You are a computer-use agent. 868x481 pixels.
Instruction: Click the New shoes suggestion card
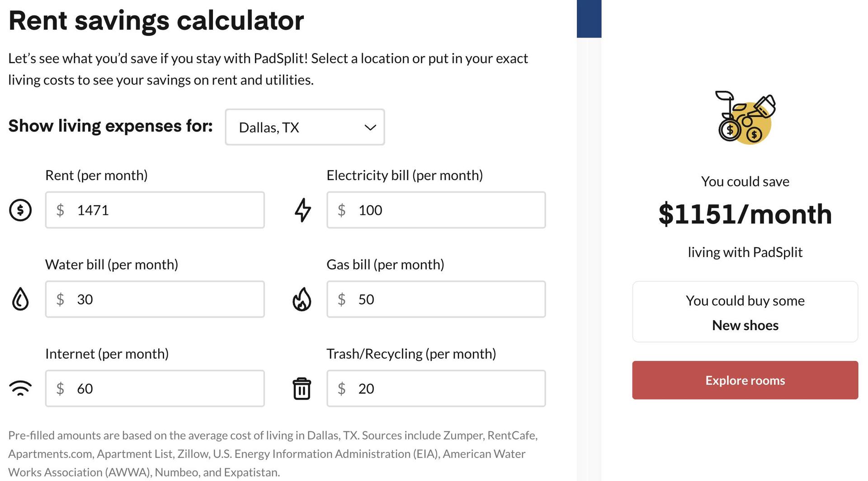[x=745, y=312]
